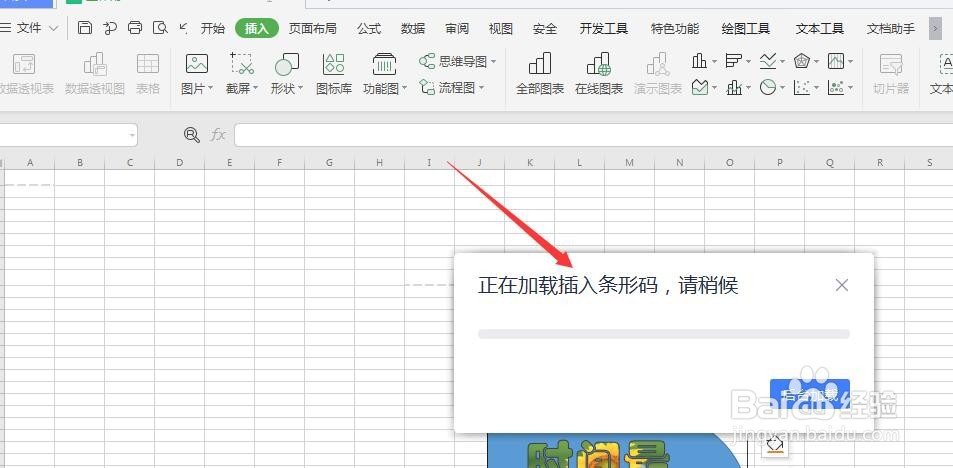This screenshot has width=953, height=468.
Task: Insert a picture with 图片 icon
Action: pyautogui.click(x=196, y=63)
